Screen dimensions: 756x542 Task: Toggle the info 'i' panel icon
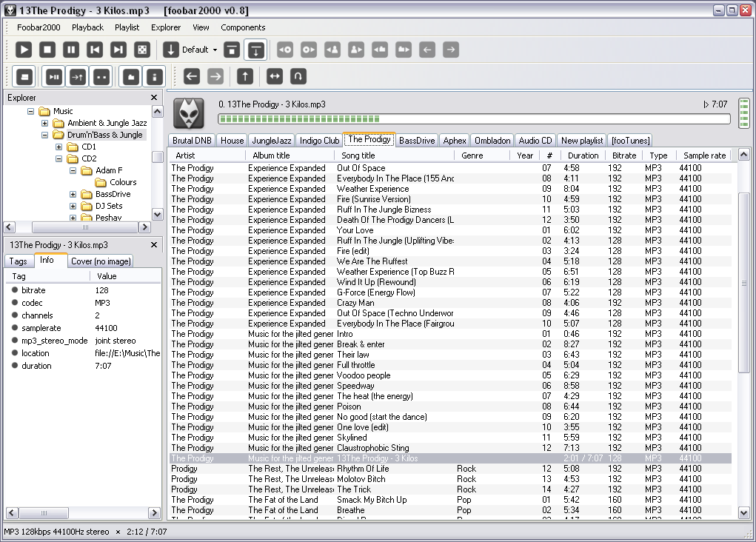tap(154, 77)
